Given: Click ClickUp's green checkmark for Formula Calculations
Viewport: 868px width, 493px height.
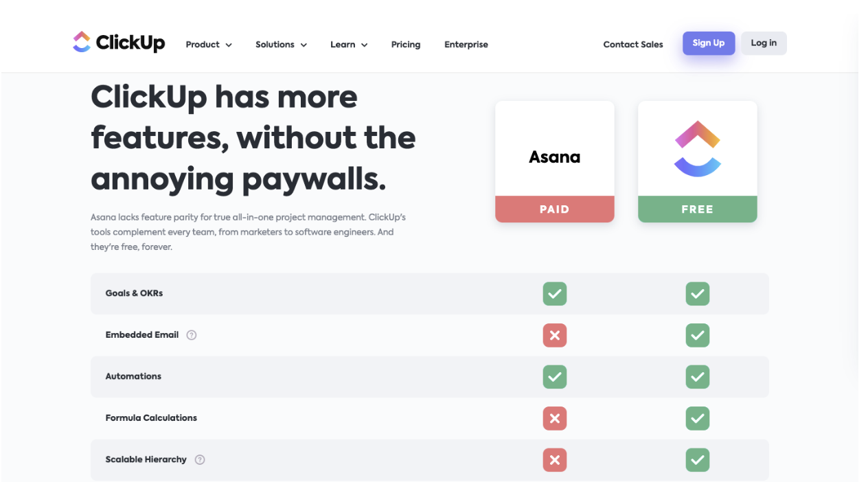Looking at the screenshot, I should pyautogui.click(x=698, y=419).
